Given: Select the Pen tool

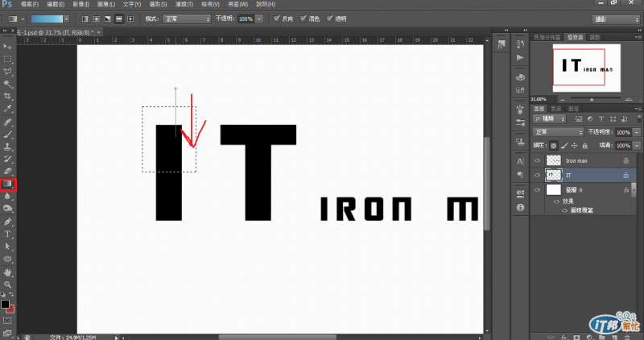Looking at the screenshot, I should (7, 222).
